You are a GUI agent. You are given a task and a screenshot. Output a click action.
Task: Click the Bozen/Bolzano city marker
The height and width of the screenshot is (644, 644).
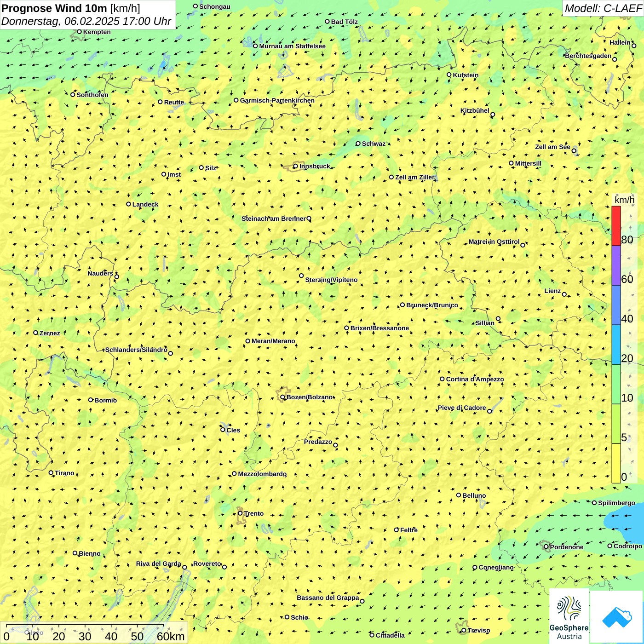(282, 397)
